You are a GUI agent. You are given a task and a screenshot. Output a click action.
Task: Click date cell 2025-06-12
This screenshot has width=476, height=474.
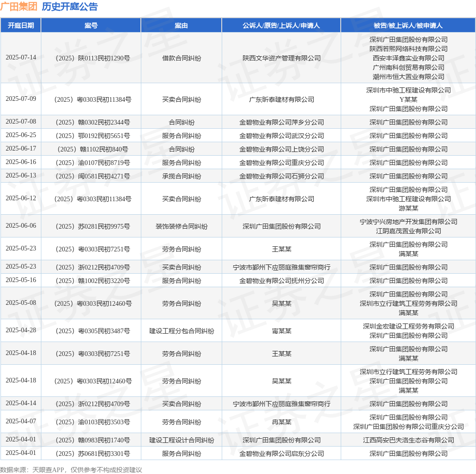point(20,198)
